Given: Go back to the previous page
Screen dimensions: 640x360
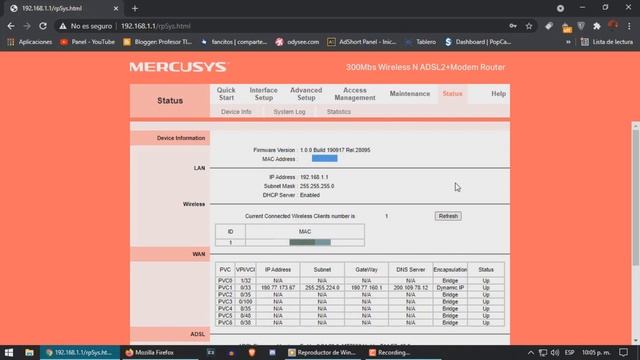Looking at the screenshot, I should pos(11,26).
